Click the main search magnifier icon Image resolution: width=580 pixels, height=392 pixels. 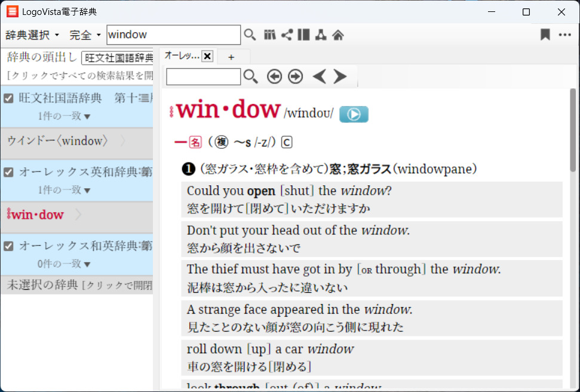click(250, 35)
